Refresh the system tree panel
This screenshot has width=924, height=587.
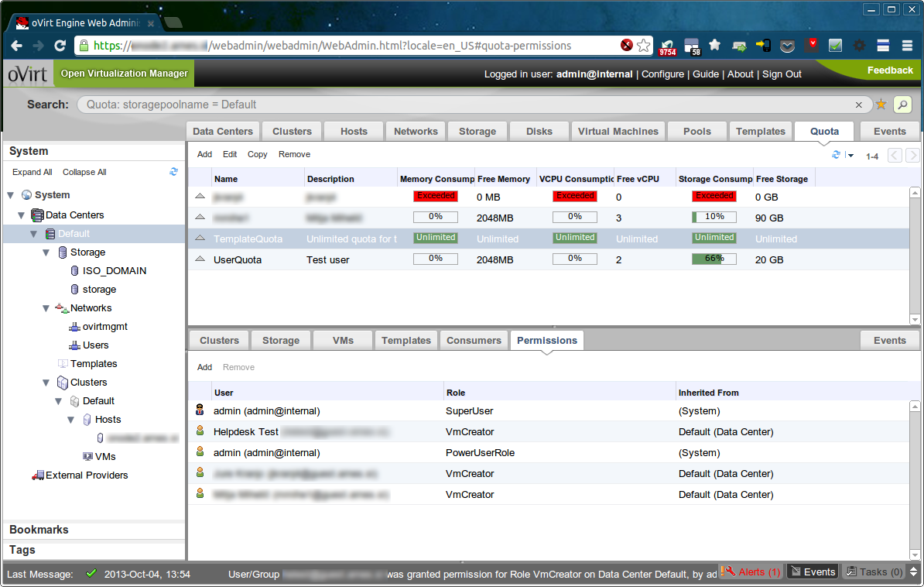tap(174, 172)
